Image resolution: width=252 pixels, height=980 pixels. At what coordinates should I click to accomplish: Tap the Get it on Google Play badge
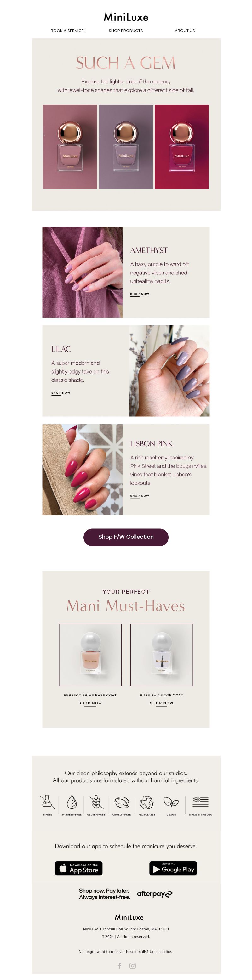click(173, 868)
